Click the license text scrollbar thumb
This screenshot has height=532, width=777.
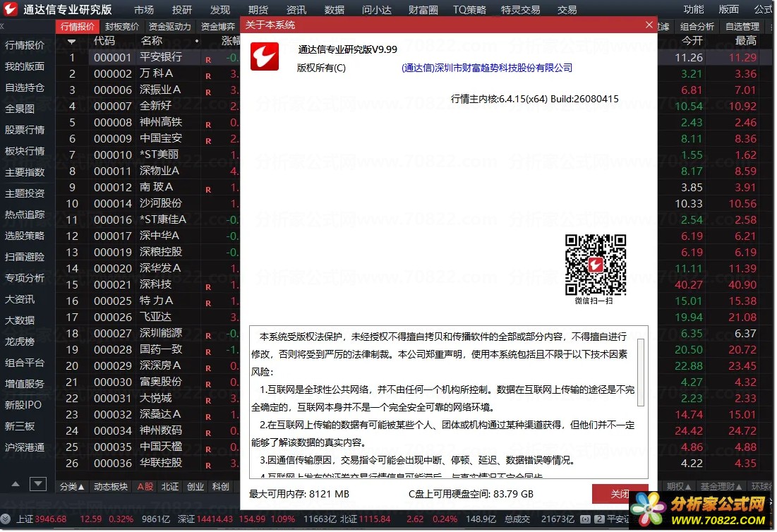641,373
